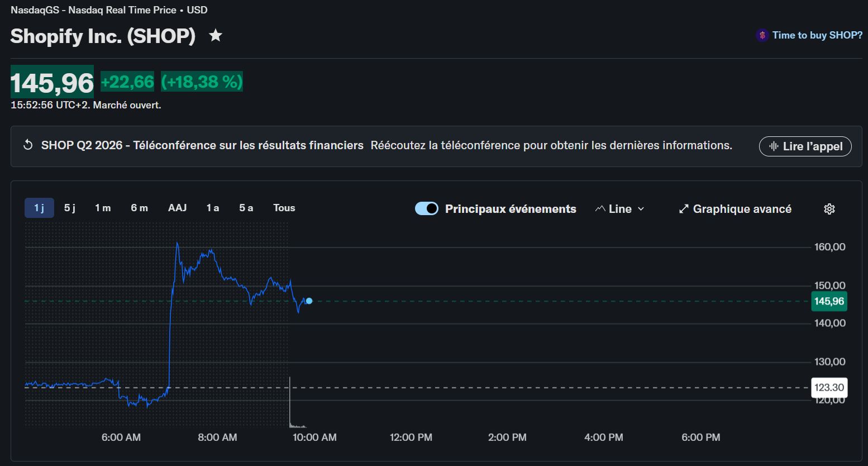868x466 pixels.
Task: Click the Shopify Inc. (SHOP) heading
Action: (x=103, y=36)
